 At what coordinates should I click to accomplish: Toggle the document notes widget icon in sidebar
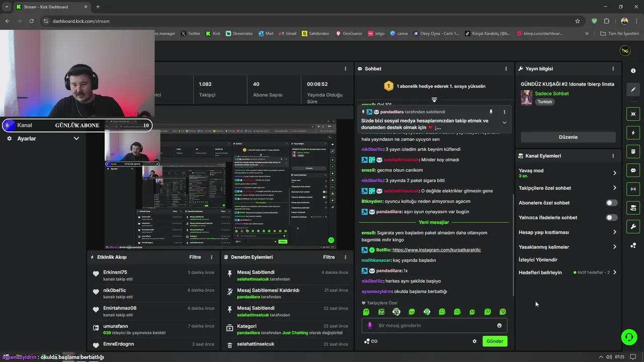coord(633,151)
